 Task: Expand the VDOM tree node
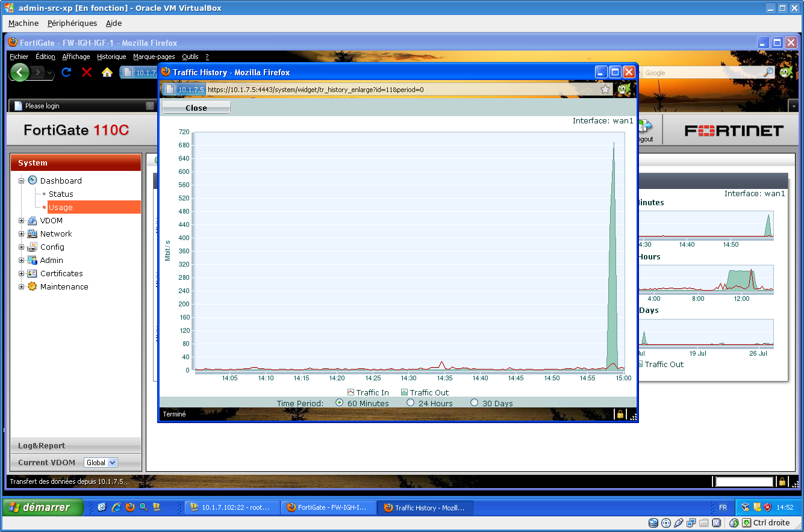[x=22, y=221]
